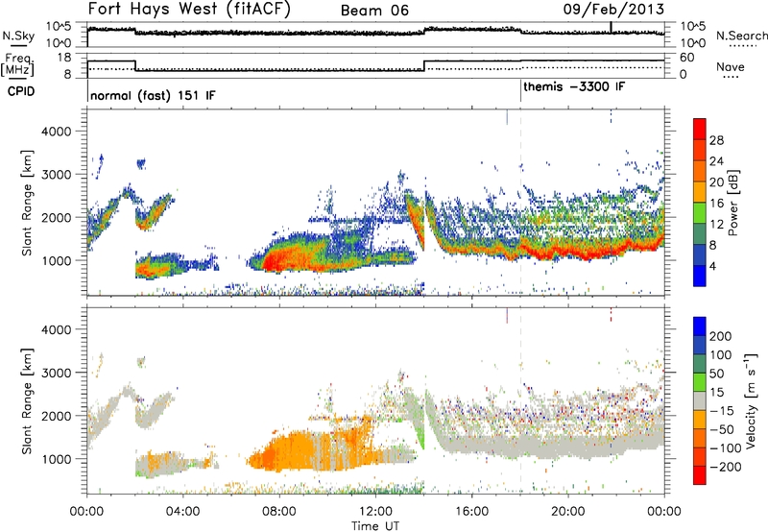Viewport: 768px width, 532px height.
Task: Select '12:00' on the time axis
Action: [375, 512]
